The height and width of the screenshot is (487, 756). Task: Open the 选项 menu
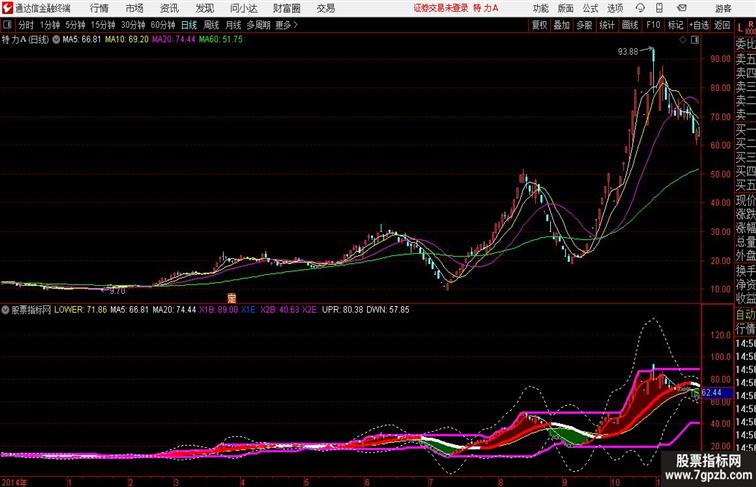pos(615,8)
